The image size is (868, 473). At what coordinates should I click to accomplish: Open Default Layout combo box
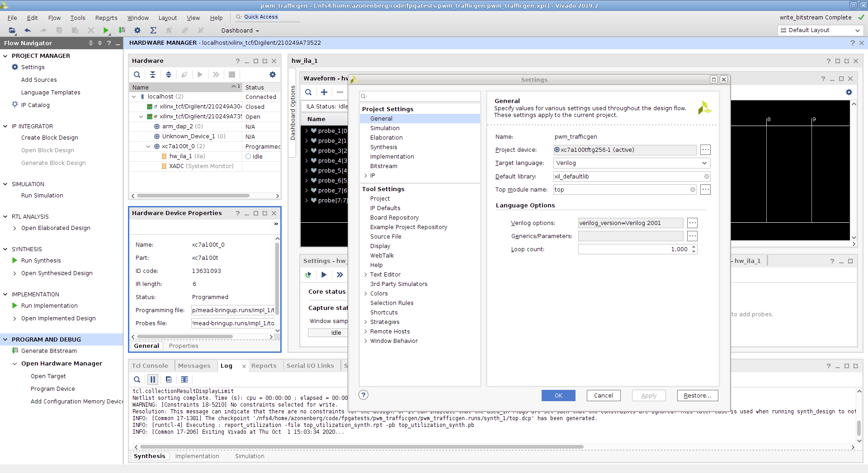(x=820, y=30)
